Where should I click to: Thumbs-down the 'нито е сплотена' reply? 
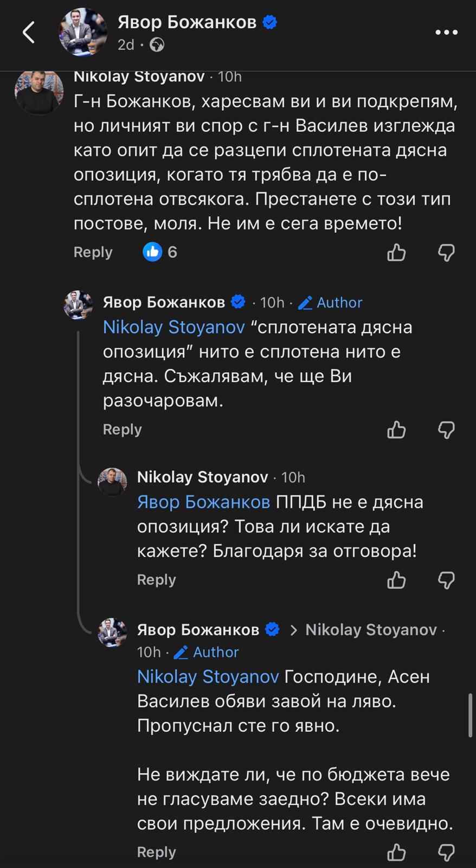coord(446,430)
